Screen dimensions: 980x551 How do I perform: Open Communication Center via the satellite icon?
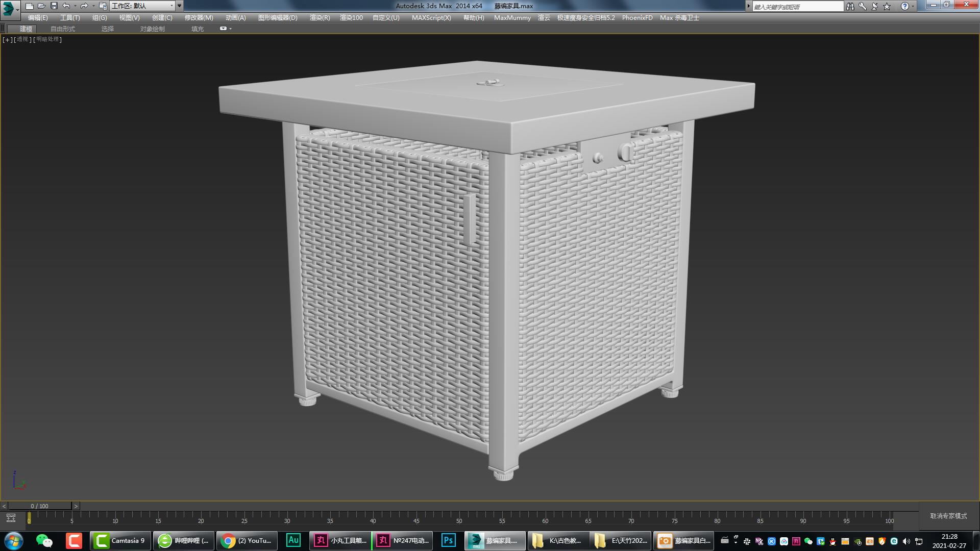874,6
